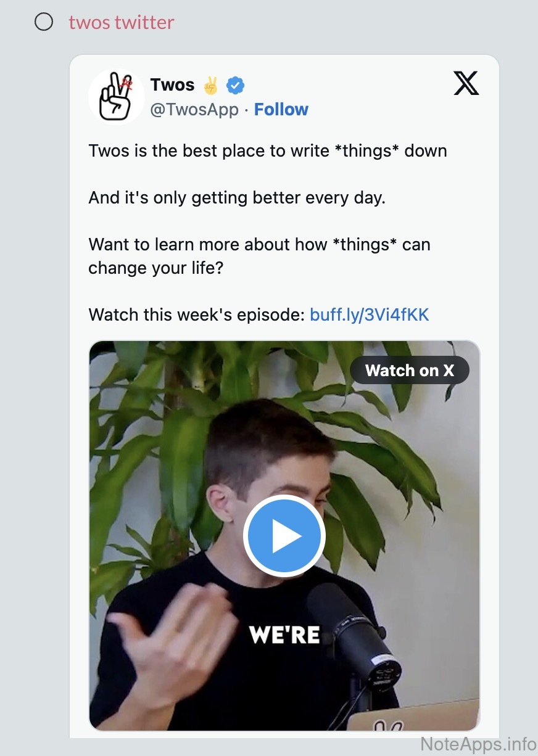The width and height of the screenshot is (538, 756).
Task: Click the 'Want to learn more' paragraph
Action: tap(260, 257)
